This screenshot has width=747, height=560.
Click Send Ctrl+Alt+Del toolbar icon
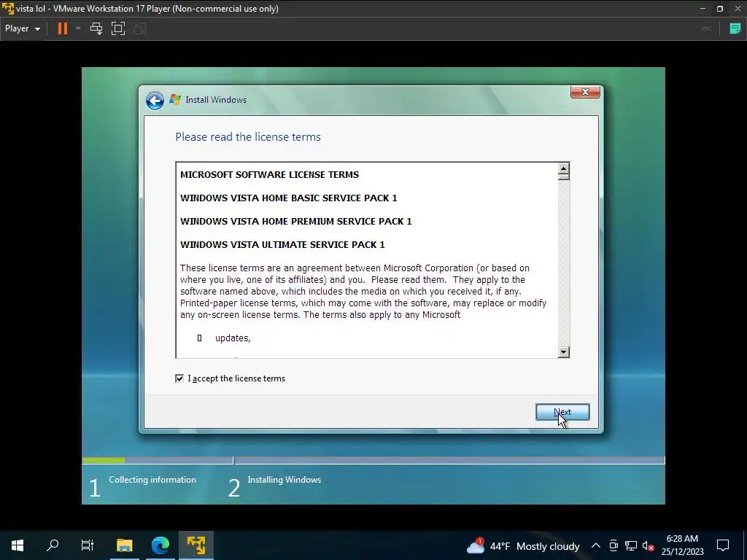96,28
